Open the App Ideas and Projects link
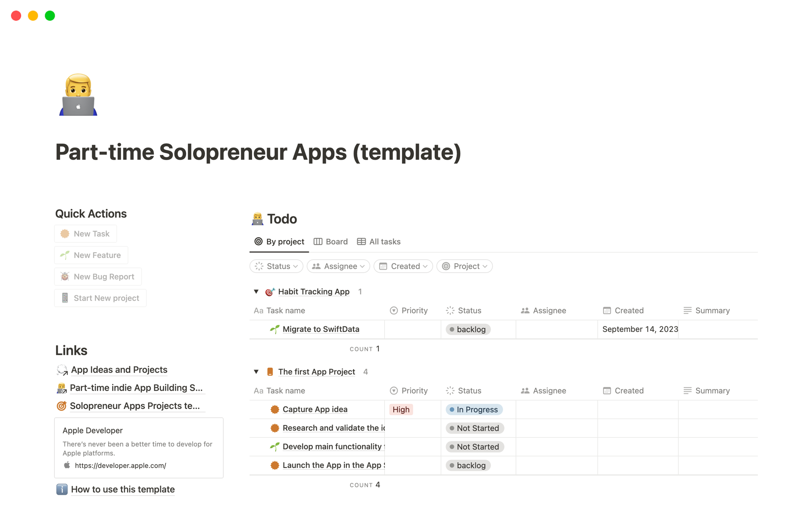This screenshot has height=508, width=812. click(119, 370)
